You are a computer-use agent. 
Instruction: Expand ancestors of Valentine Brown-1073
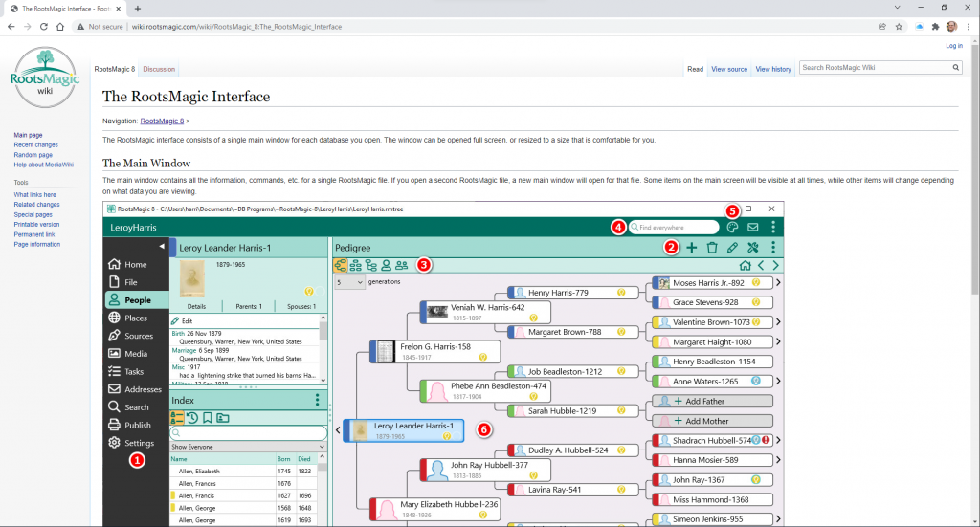(778, 322)
